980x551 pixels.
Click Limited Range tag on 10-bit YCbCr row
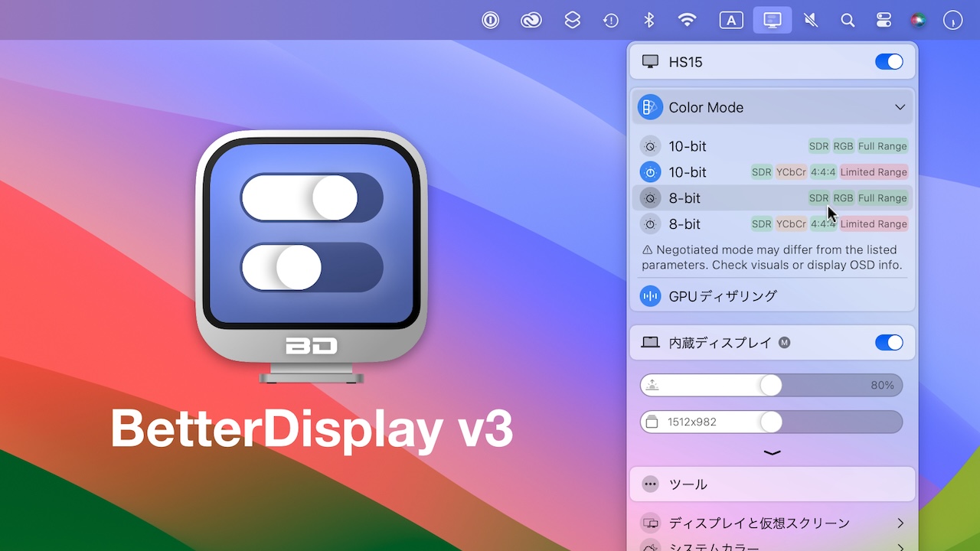coord(874,172)
